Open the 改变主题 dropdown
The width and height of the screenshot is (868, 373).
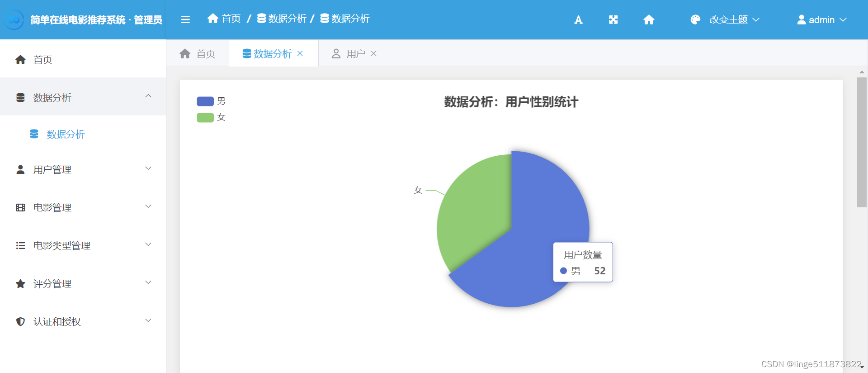coord(725,19)
